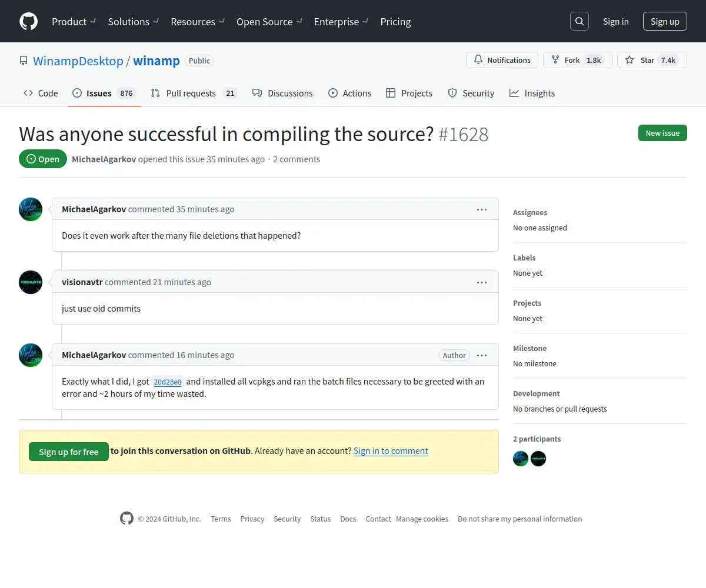Image resolution: width=706 pixels, height=588 pixels.
Task: Switch to the Pull requests tab
Action: tap(194, 93)
